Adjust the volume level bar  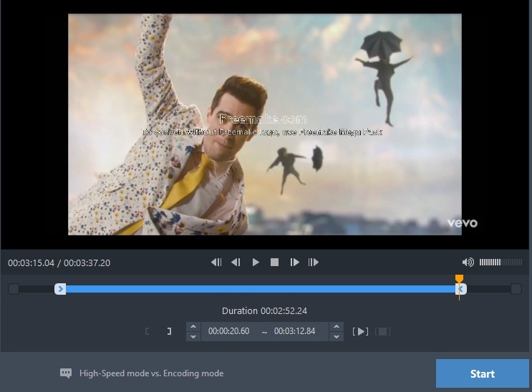(x=500, y=262)
